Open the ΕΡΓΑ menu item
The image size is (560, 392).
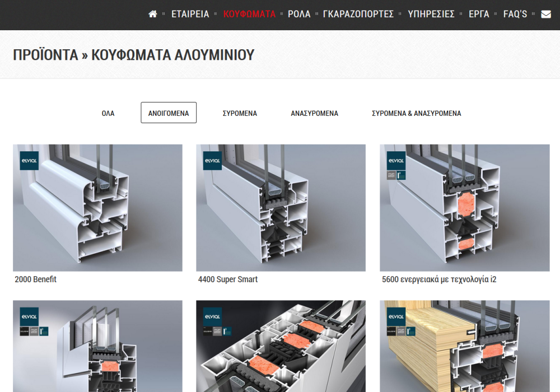pyautogui.click(x=479, y=15)
